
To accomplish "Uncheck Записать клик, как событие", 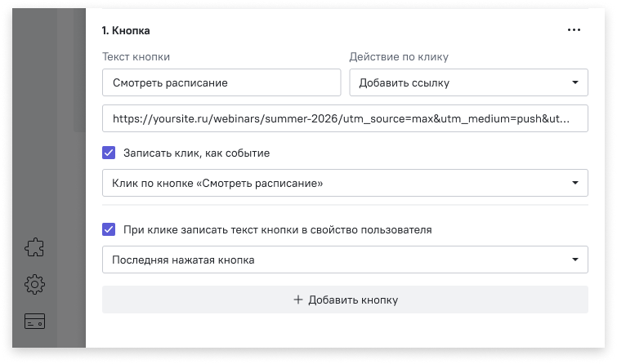I will [109, 153].
